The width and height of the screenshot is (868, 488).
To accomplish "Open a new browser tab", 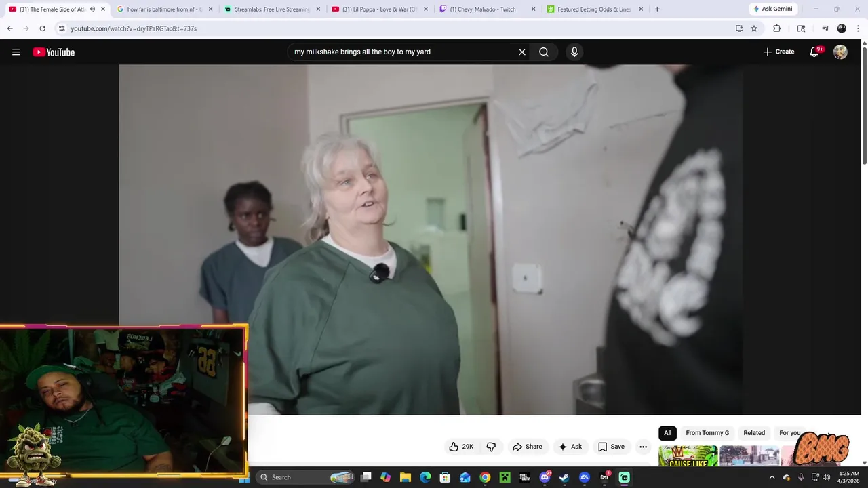I will pos(657,9).
